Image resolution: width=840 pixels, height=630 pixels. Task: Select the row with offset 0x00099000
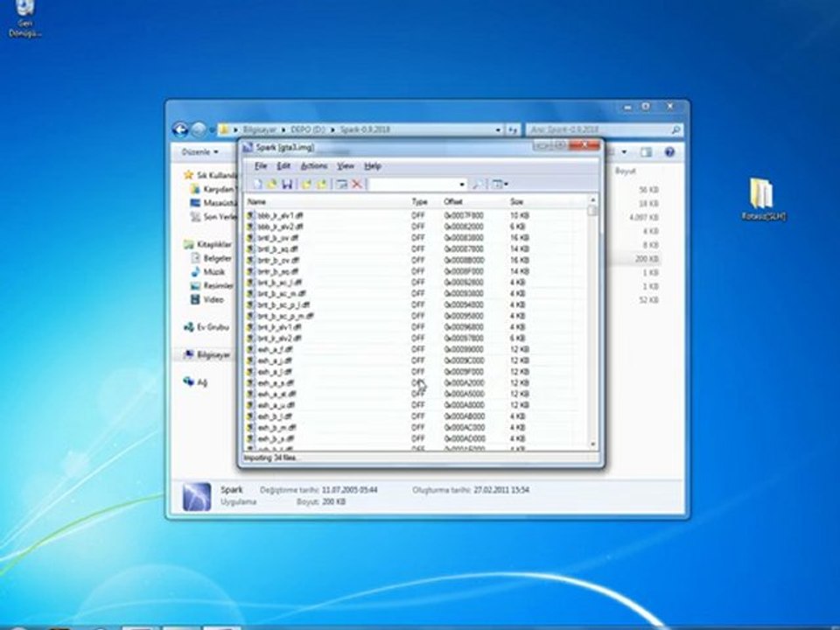[x=415, y=349]
